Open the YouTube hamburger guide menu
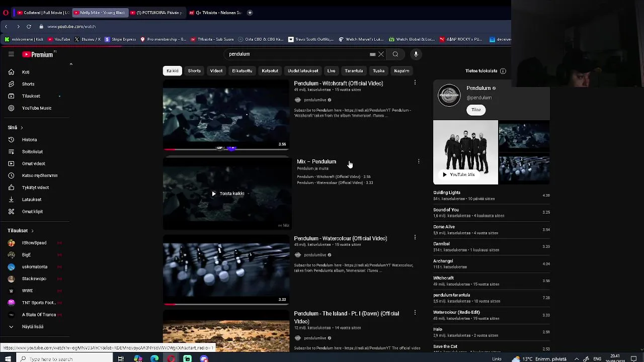This screenshot has height=362, width=644. point(11,54)
